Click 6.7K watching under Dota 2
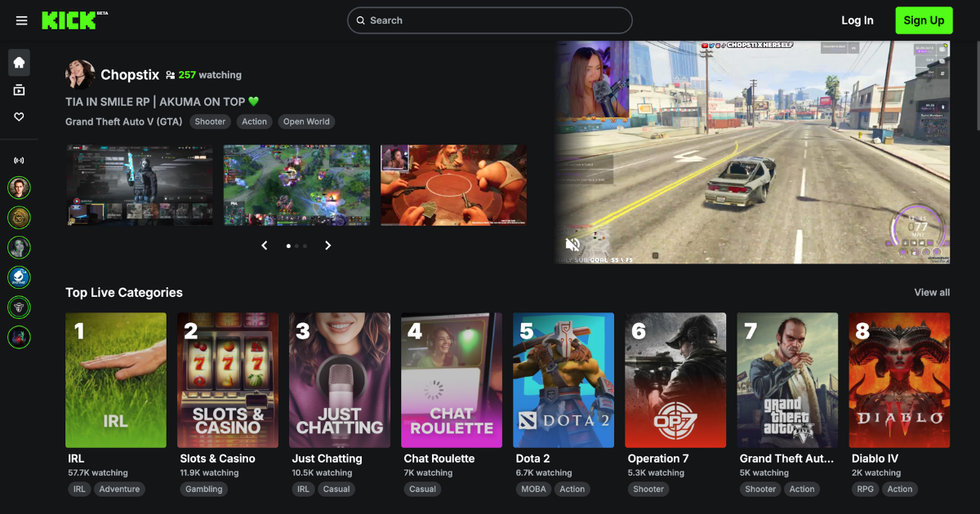The width and height of the screenshot is (980, 514). pyautogui.click(x=544, y=473)
